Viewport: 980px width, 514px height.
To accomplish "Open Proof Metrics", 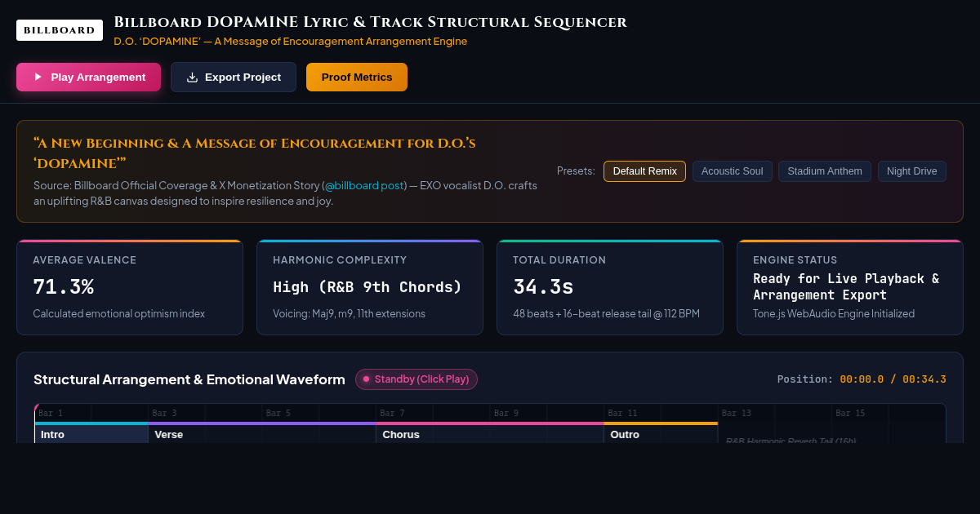I will point(357,77).
